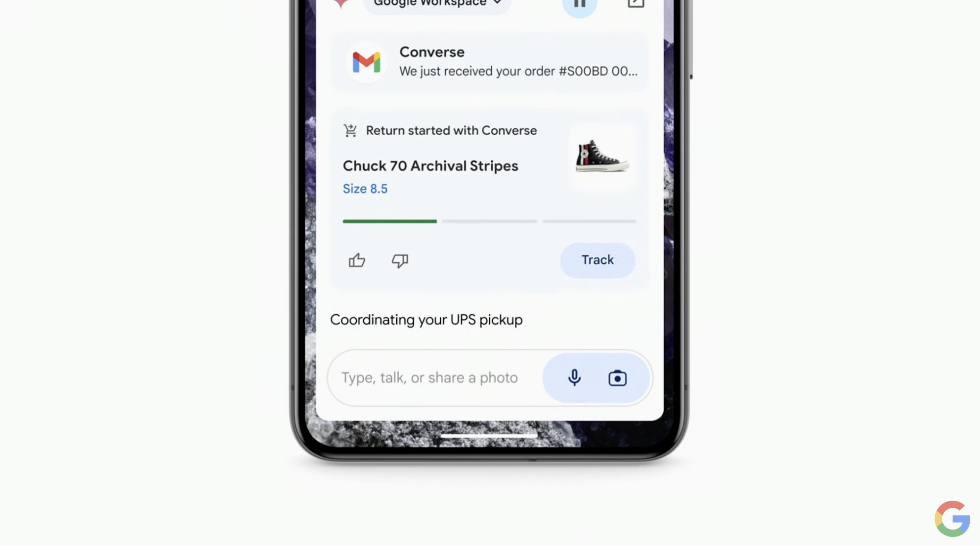View the return progress slider

(x=488, y=221)
